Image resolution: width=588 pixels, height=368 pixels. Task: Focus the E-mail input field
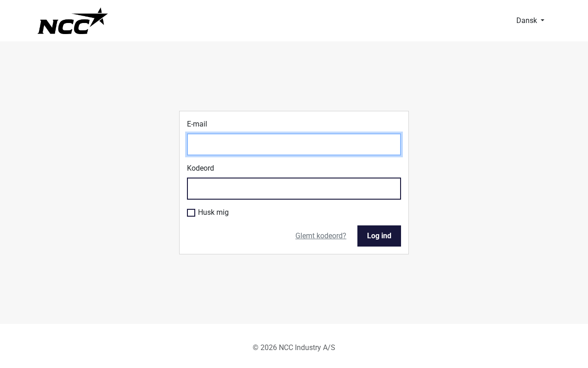point(294,144)
